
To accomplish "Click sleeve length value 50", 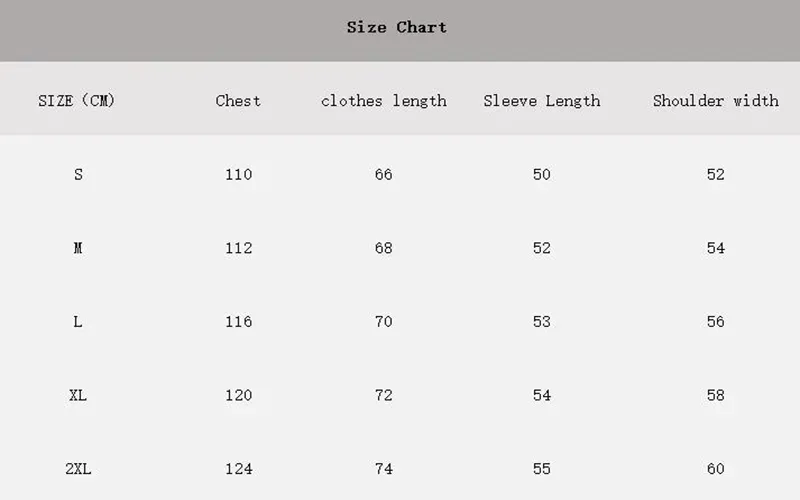I will tap(542, 174).
